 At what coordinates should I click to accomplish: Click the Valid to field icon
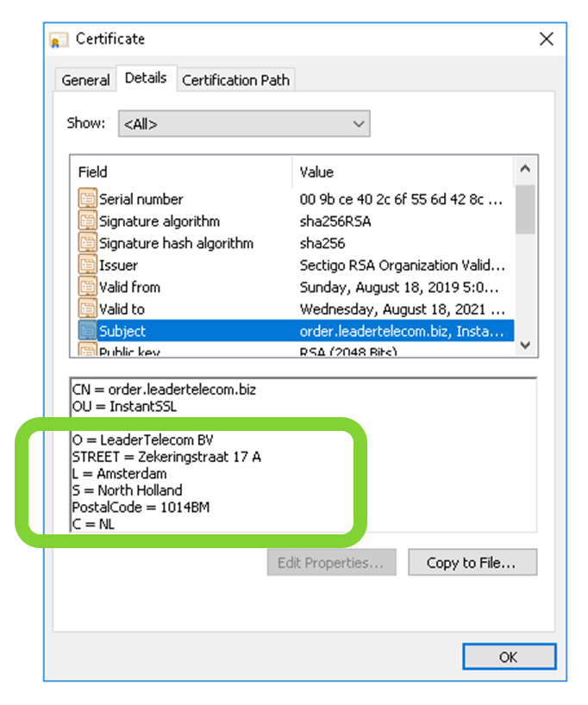click(87, 309)
